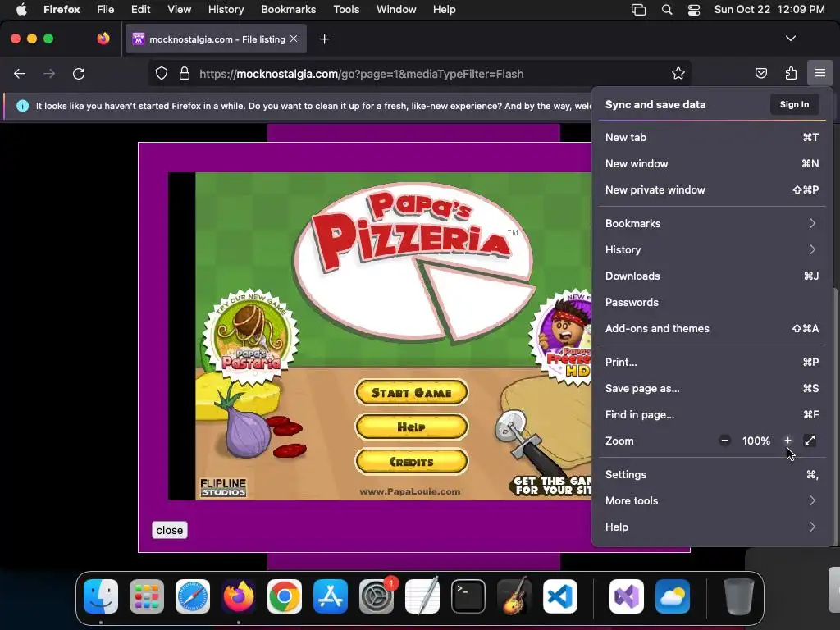This screenshot has width=840, height=630.
Task: Zoom in with the plus button
Action: pos(787,441)
